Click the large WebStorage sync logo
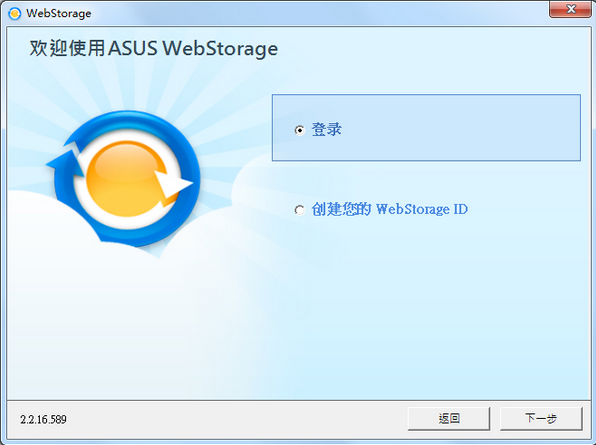The image size is (596, 445). 124,178
